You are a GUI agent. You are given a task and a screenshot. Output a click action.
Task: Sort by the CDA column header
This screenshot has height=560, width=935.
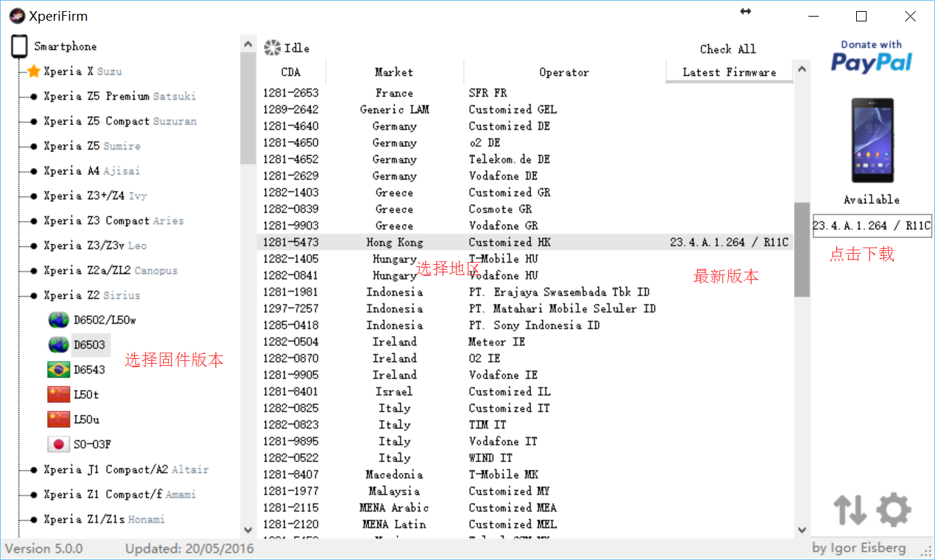[291, 72]
